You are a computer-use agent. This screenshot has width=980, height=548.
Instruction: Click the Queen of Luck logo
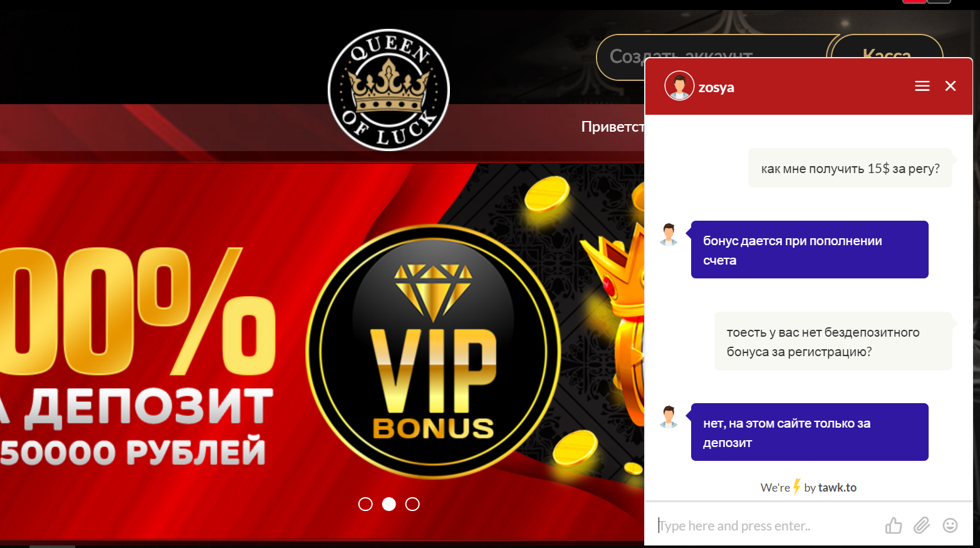click(x=388, y=90)
